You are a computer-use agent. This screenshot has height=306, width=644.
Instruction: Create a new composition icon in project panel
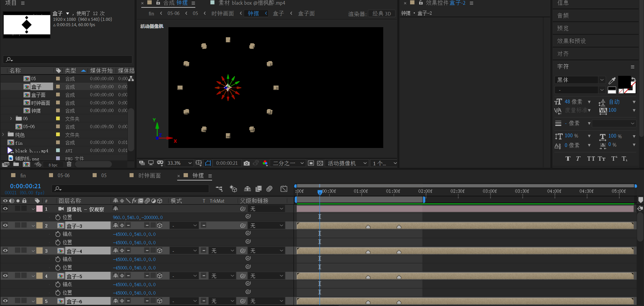click(x=27, y=164)
